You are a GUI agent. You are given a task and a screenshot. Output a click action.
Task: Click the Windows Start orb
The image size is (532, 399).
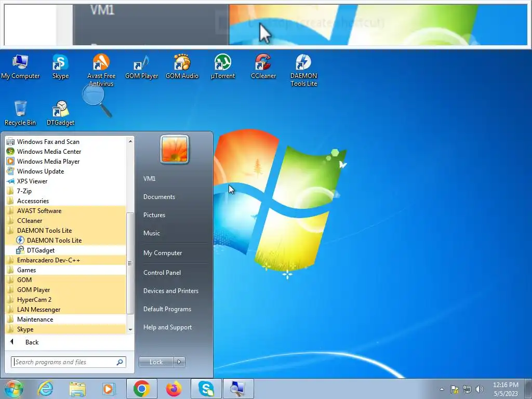click(14, 389)
